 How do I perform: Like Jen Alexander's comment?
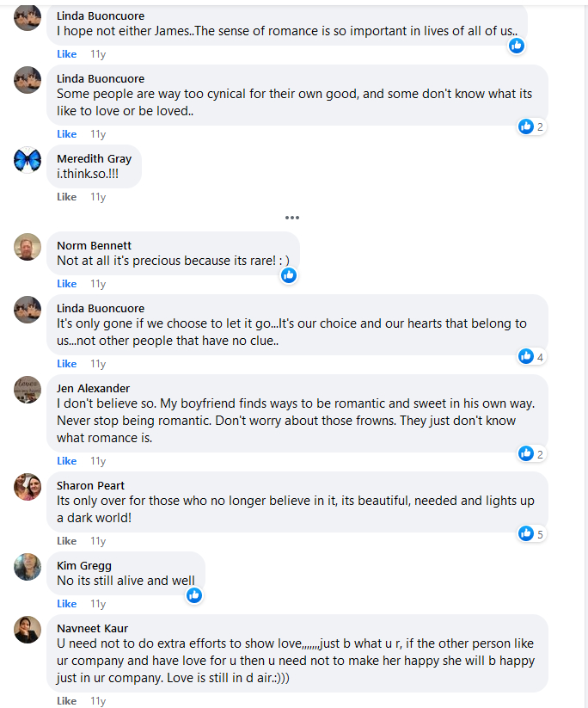click(67, 461)
